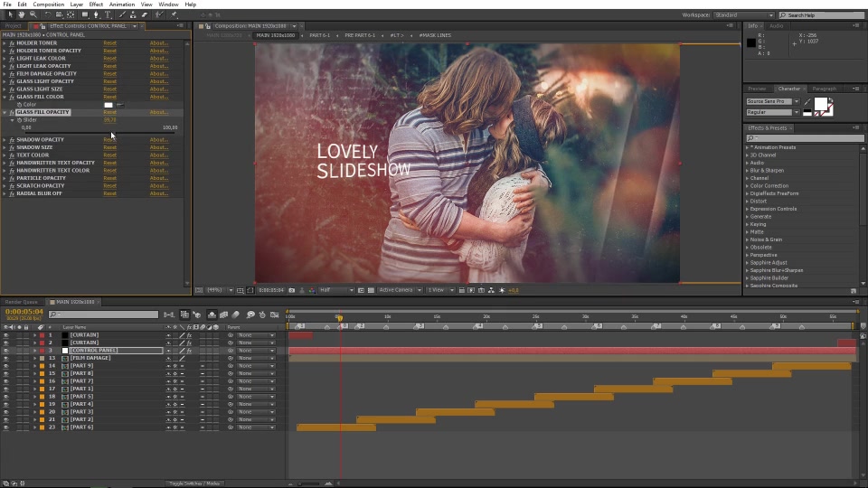Open the Animation menu
This screenshot has width=868, height=488.
(x=122, y=5)
